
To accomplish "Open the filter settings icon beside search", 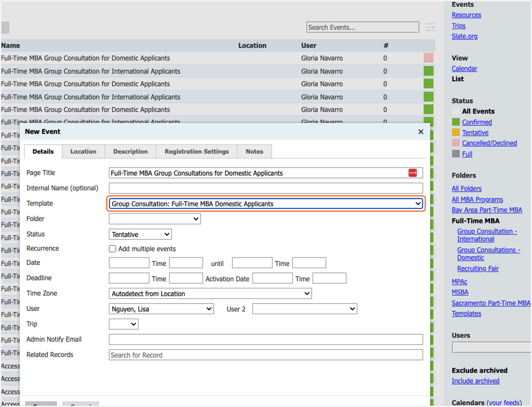I will (430, 27).
